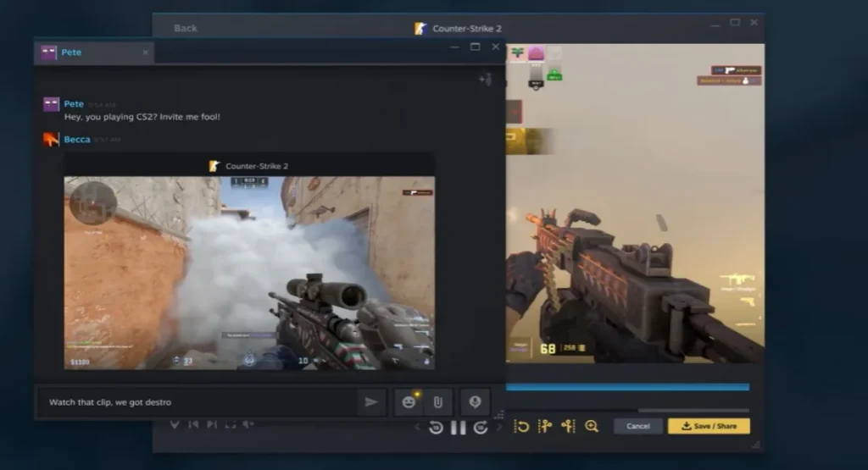Click the timeline horizontal scrollbar
This screenshot has width=868, height=470.
(693, 410)
